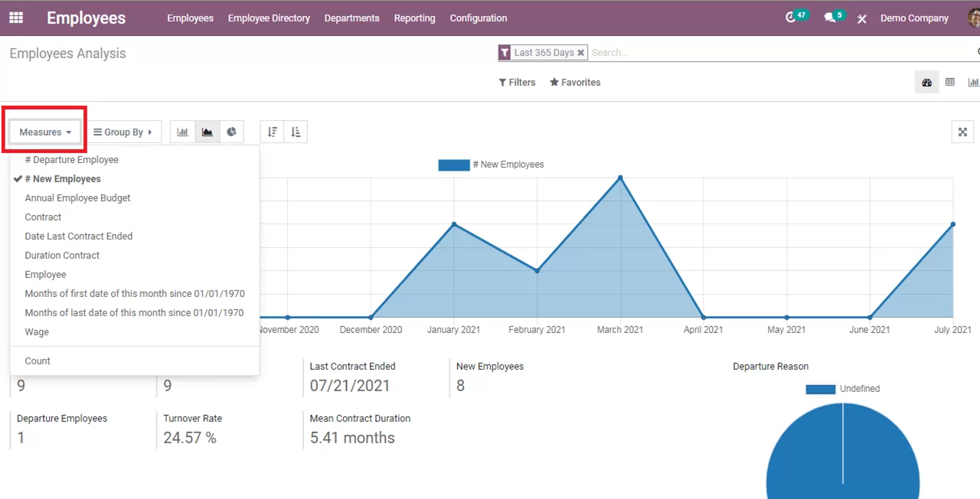
Task: Open the apps grid menu icon
Action: (x=16, y=18)
